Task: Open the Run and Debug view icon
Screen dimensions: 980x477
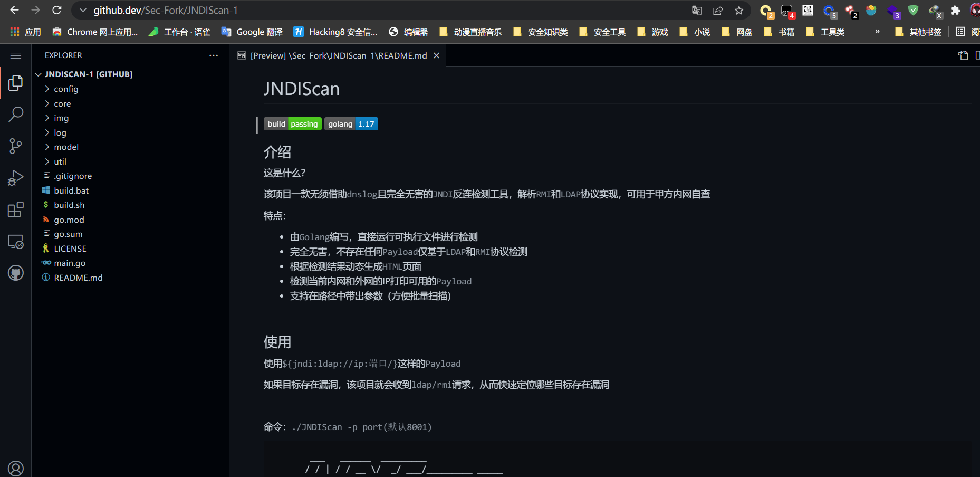Action: [x=16, y=178]
